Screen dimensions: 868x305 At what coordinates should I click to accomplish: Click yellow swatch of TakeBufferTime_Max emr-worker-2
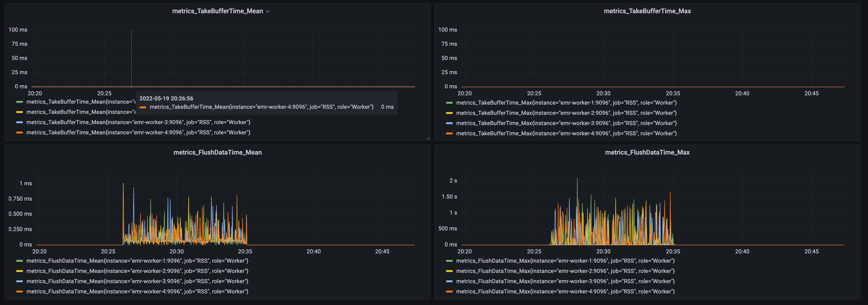coord(449,113)
